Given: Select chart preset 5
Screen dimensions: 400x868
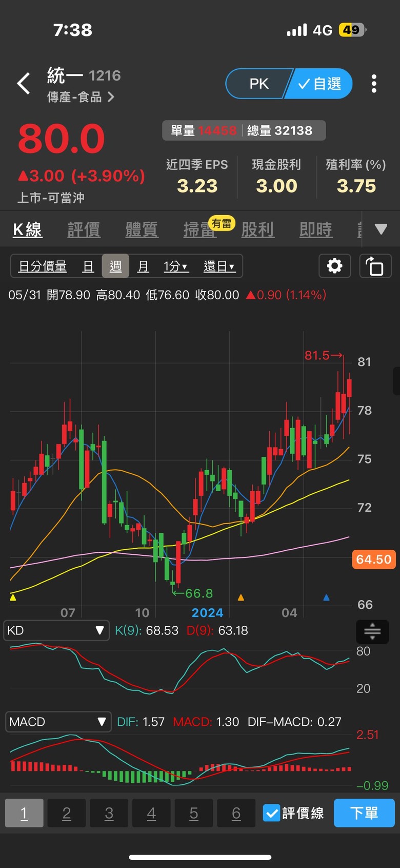Looking at the screenshot, I should click(194, 813).
